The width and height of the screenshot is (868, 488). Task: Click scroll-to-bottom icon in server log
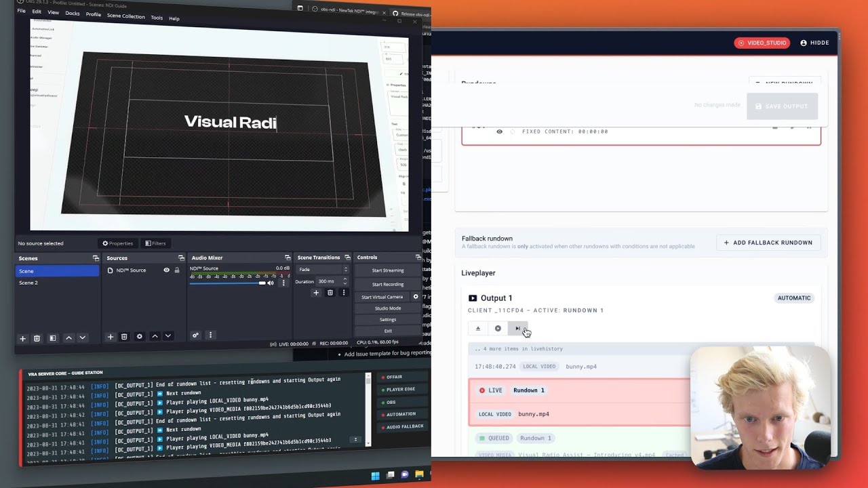tap(355, 439)
